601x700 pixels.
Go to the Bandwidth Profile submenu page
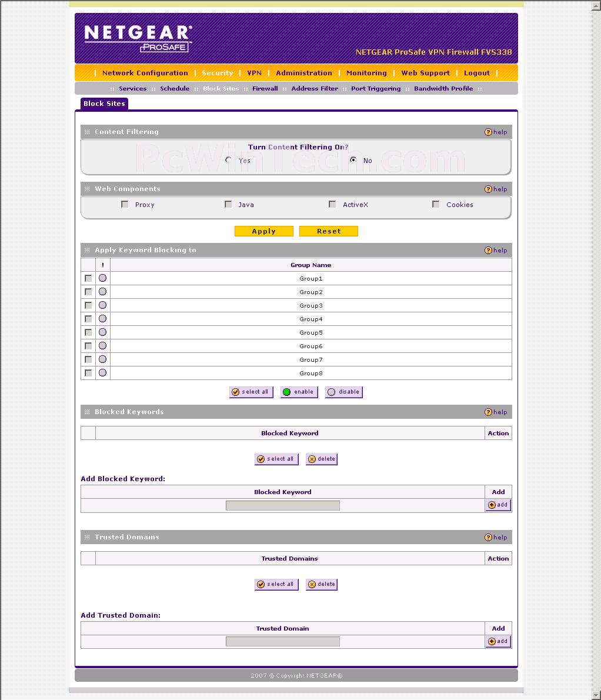443,89
